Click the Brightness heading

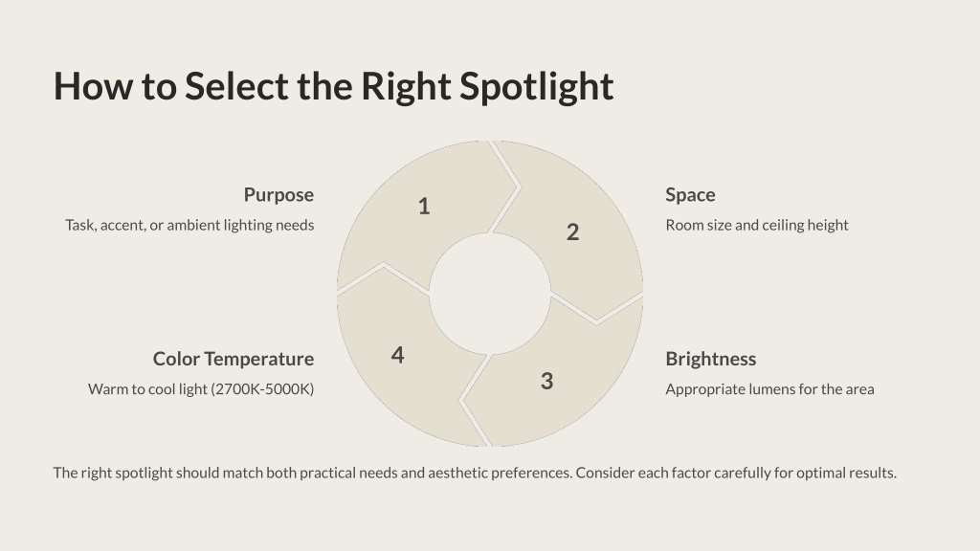711,359
